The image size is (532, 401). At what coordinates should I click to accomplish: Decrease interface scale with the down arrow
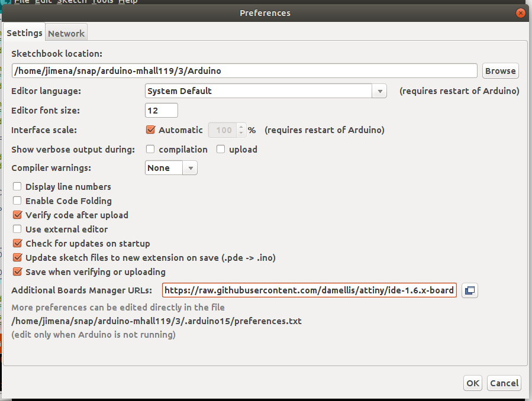(241, 133)
